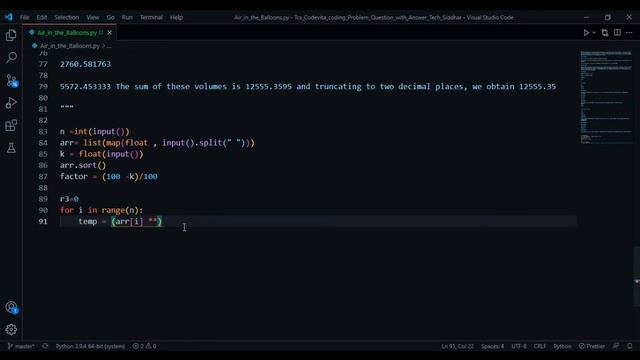Run Python file with play button
The image size is (640, 360).
coord(586,33)
